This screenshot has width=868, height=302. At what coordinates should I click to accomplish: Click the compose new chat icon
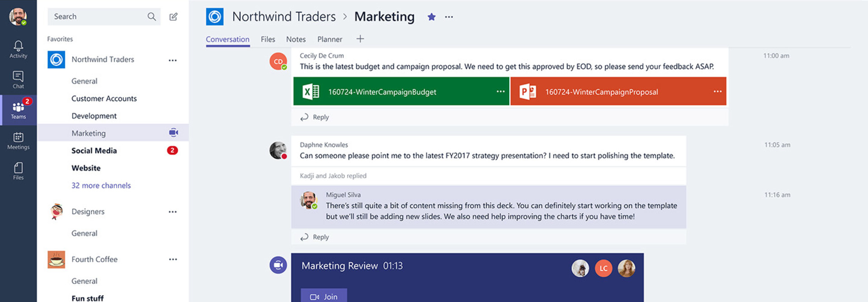coord(174,17)
